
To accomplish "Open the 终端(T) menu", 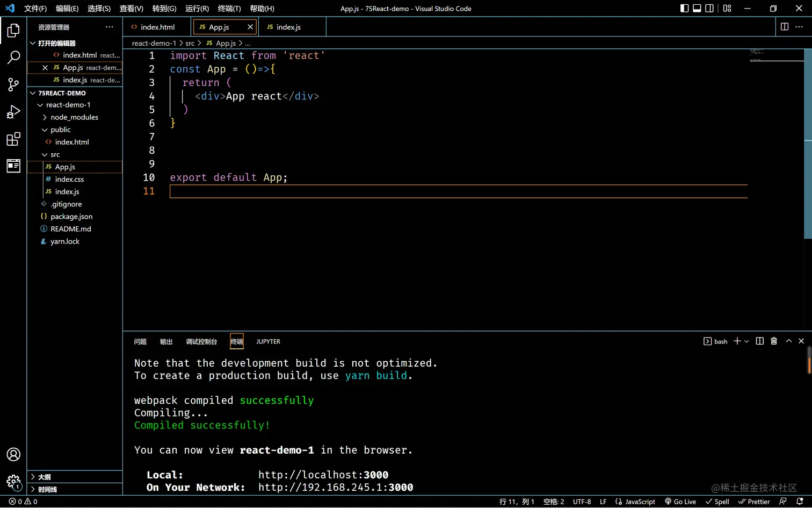I will [229, 9].
